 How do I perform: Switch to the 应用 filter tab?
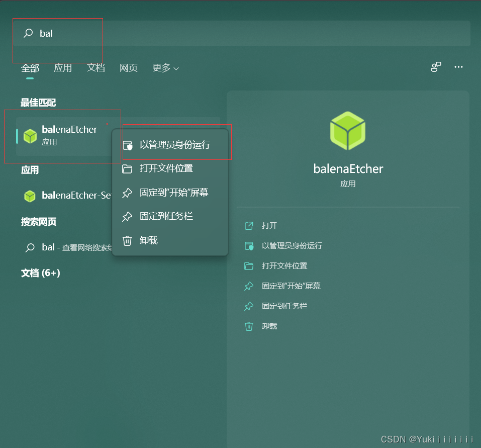tap(63, 68)
